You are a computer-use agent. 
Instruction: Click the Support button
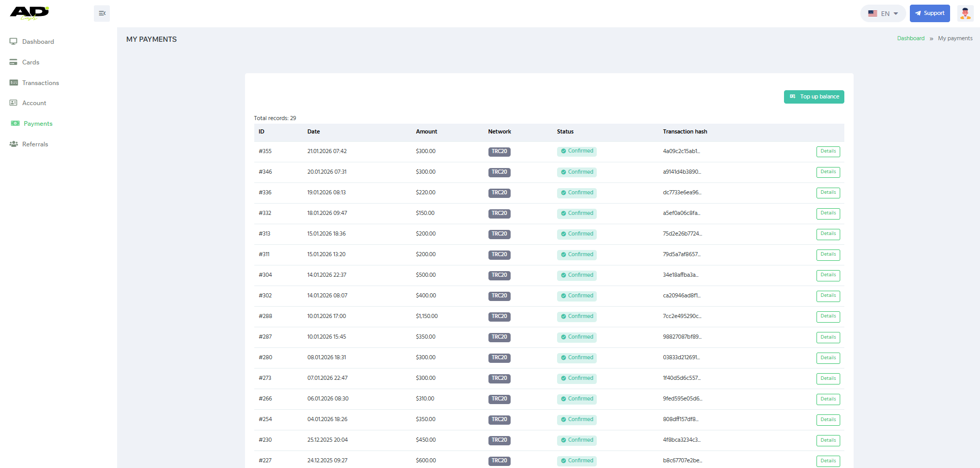click(x=929, y=13)
